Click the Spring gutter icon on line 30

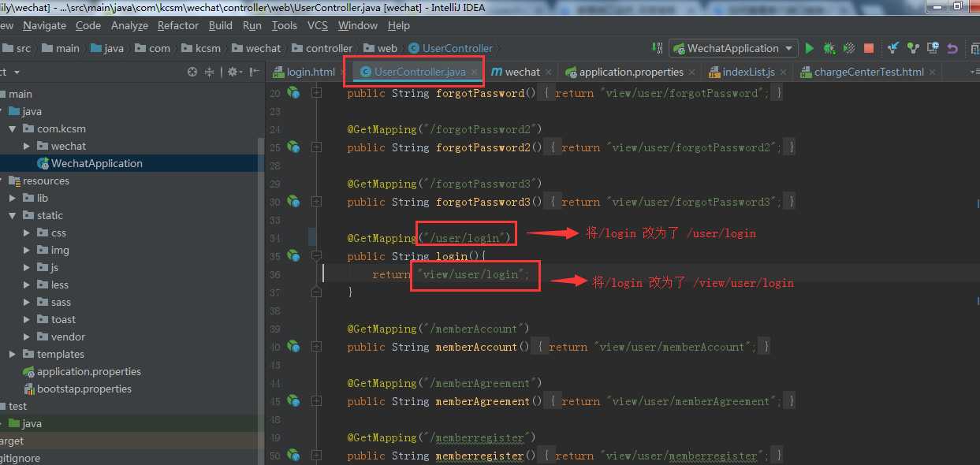pyautogui.click(x=293, y=202)
